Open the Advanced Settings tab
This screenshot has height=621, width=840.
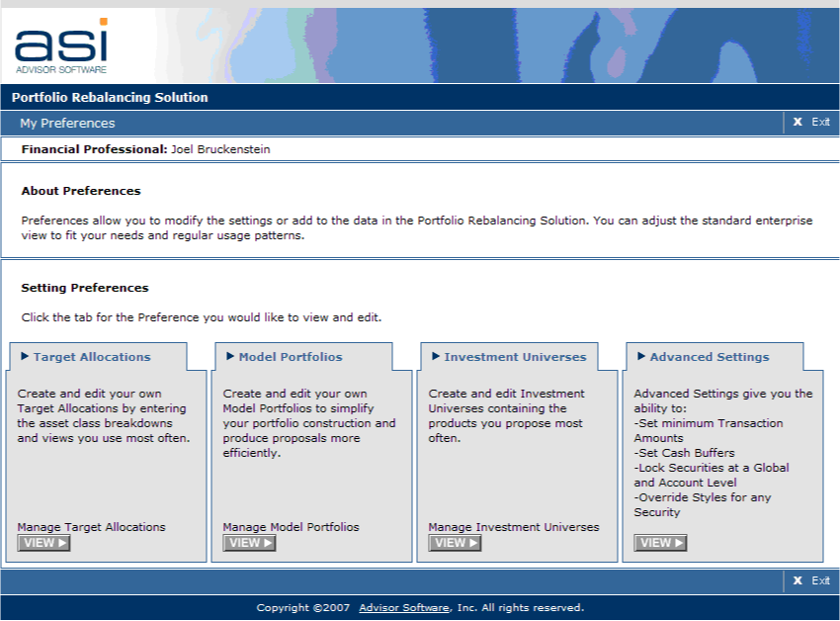(709, 357)
